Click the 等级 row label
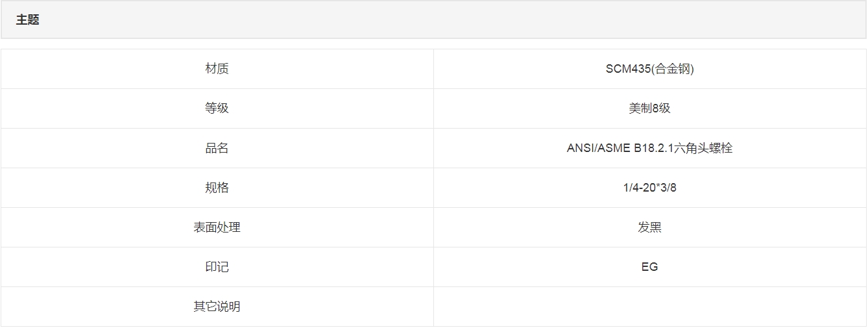This screenshot has height=328, width=868. click(217, 108)
